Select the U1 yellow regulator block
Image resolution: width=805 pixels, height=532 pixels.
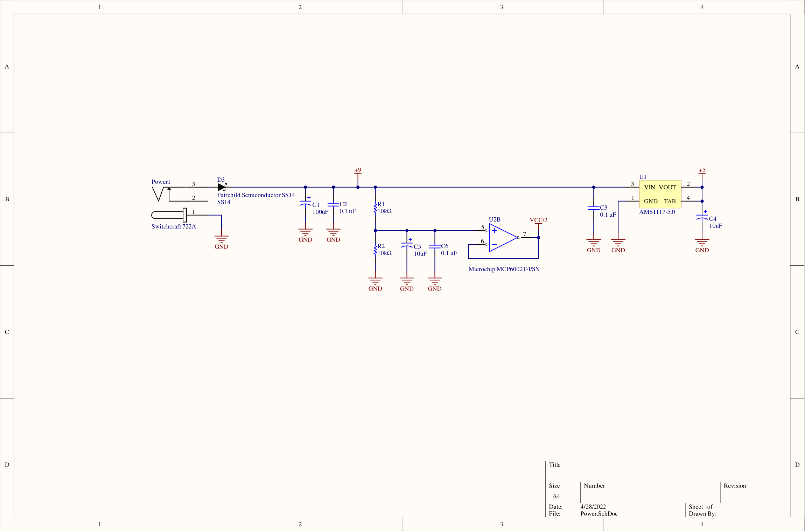[660, 194]
